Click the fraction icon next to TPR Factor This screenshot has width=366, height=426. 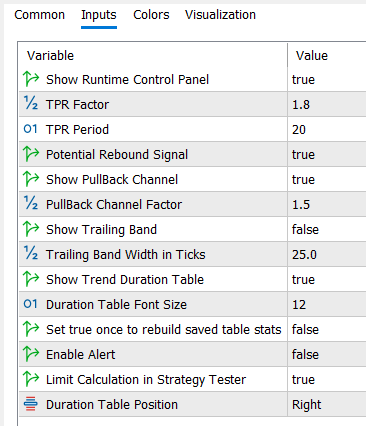coord(31,104)
